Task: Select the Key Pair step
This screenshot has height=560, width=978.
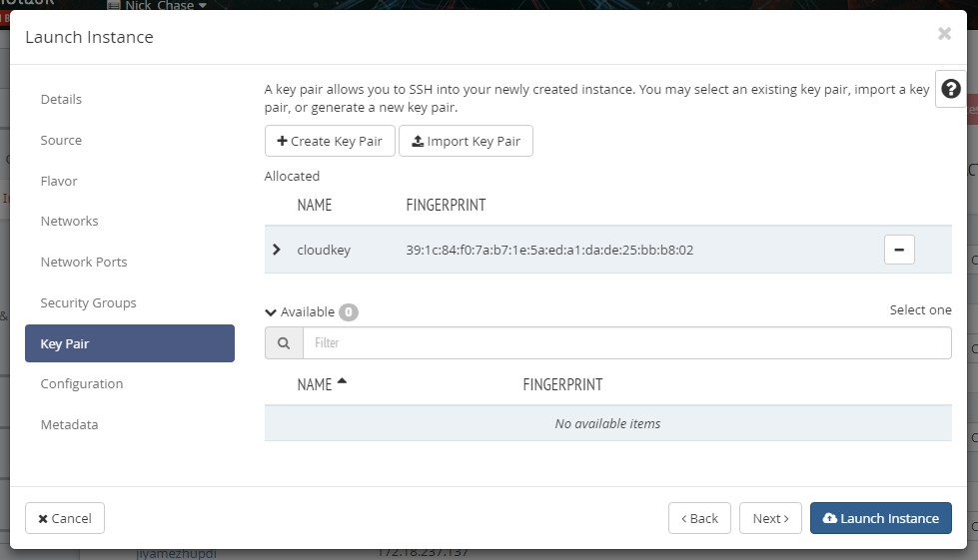Action: (130, 343)
